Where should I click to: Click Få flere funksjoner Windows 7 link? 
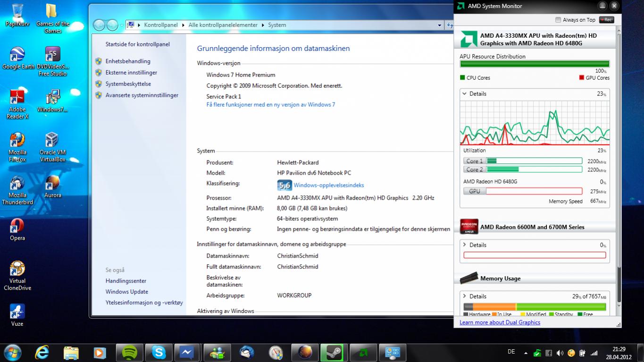[x=271, y=105]
